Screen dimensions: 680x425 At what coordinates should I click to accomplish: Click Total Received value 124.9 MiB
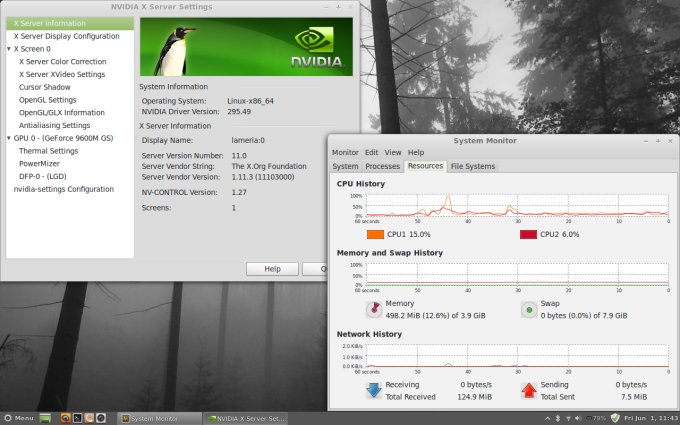click(x=474, y=397)
